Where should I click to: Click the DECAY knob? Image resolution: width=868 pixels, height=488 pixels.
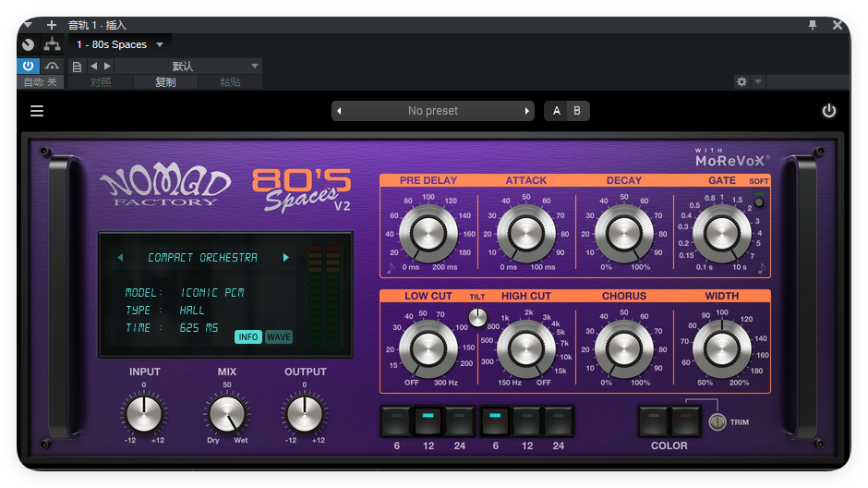(x=624, y=233)
